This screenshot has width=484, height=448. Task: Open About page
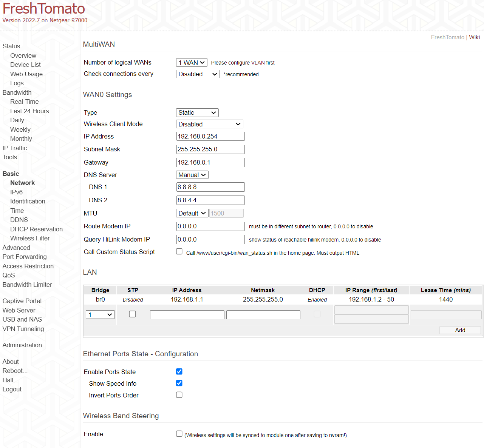tap(11, 362)
